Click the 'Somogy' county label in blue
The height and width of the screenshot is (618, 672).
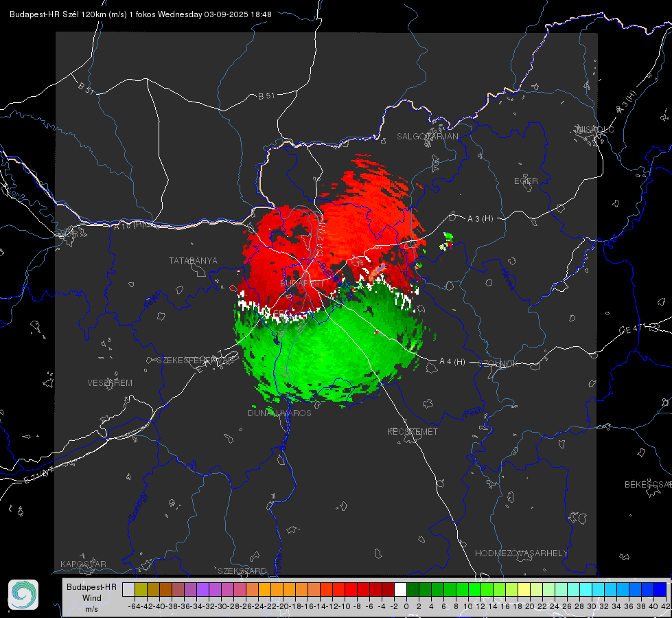[x=137, y=507]
